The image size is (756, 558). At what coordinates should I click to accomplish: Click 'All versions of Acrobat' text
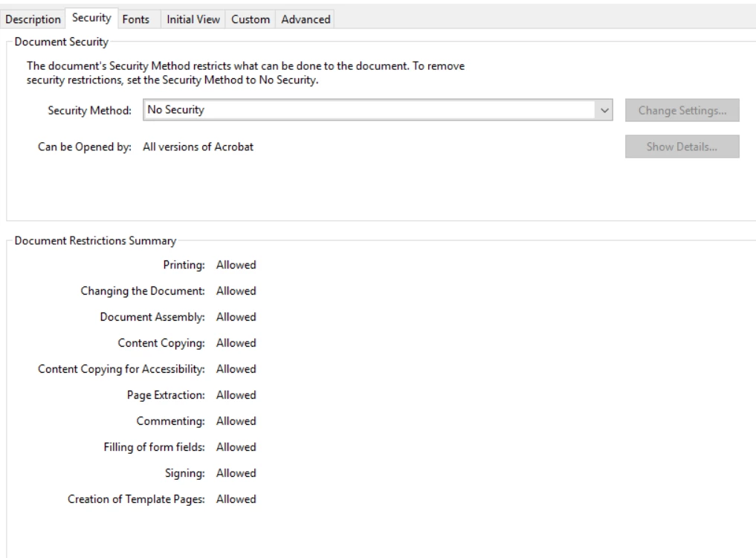(x=198, y=147)
